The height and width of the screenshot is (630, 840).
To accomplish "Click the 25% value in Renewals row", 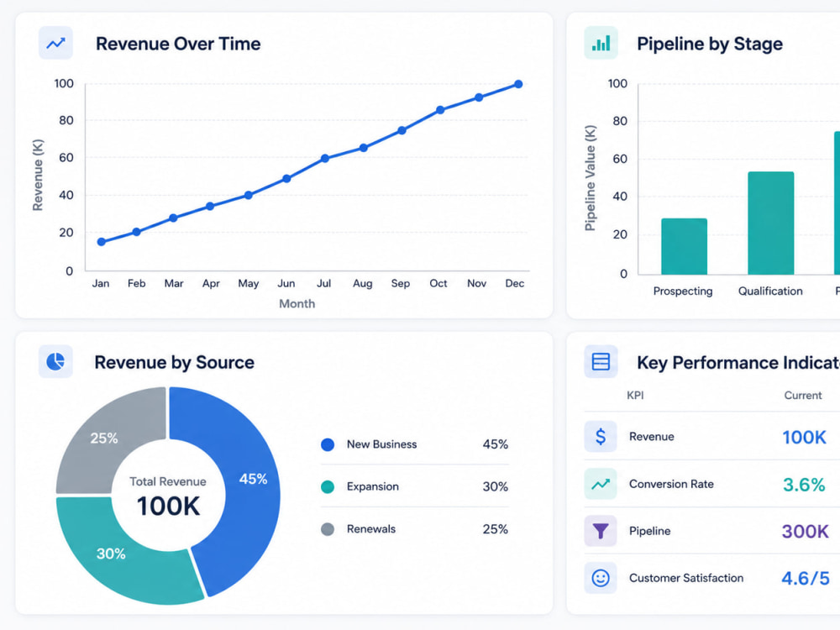I will (x=495, y=529).
